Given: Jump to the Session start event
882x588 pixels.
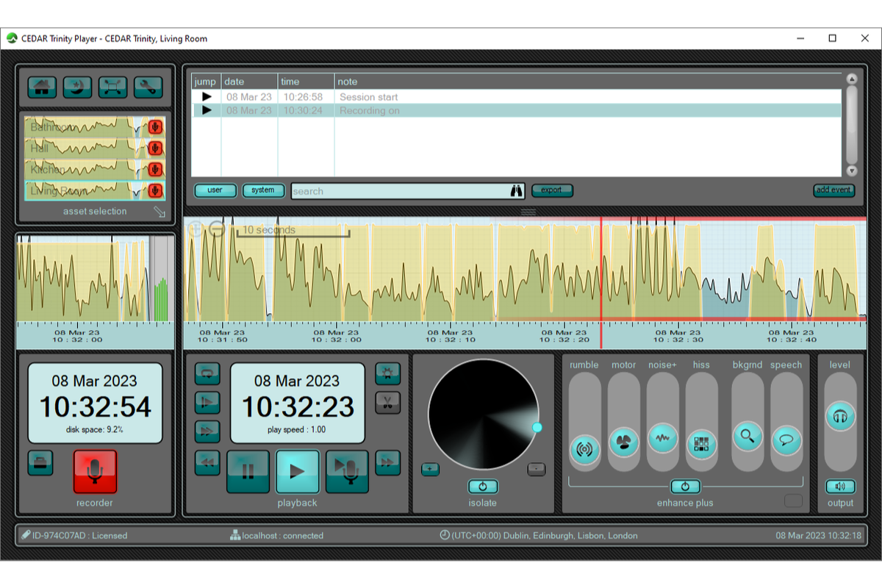Looking at the screenshot, I should coord(207,97).
